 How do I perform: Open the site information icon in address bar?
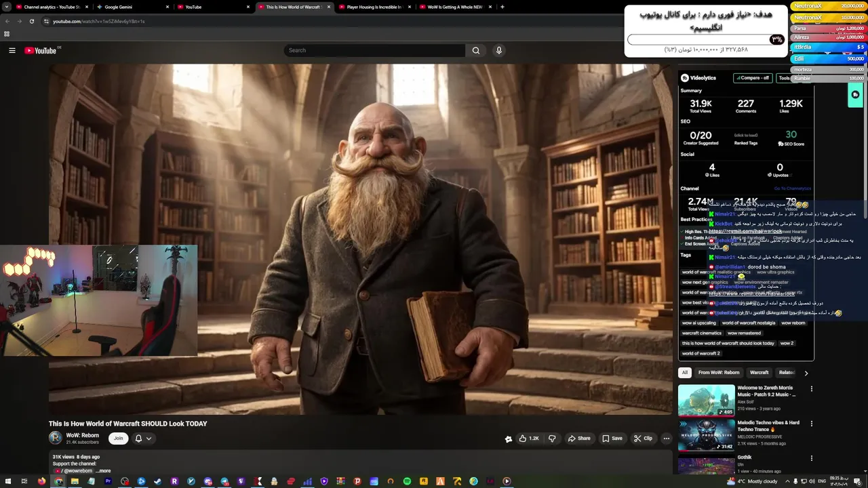click(x=46, y=21)
